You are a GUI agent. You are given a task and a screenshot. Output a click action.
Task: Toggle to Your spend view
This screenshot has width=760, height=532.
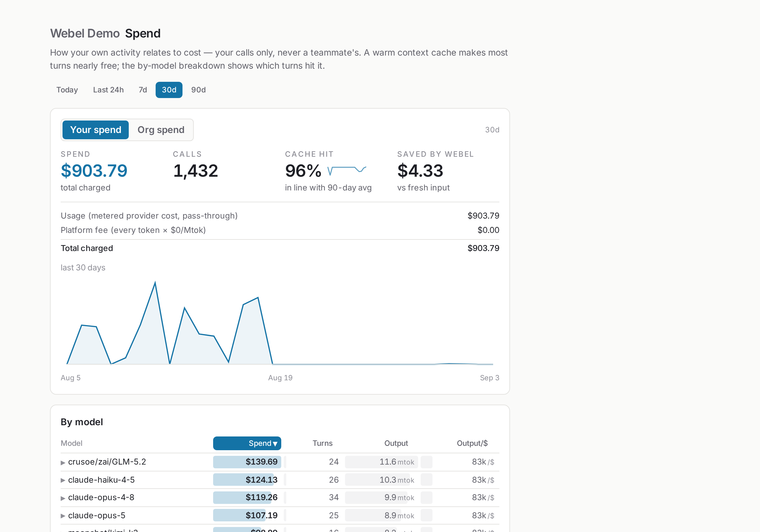pyautogui.click(x=96, y=130)
